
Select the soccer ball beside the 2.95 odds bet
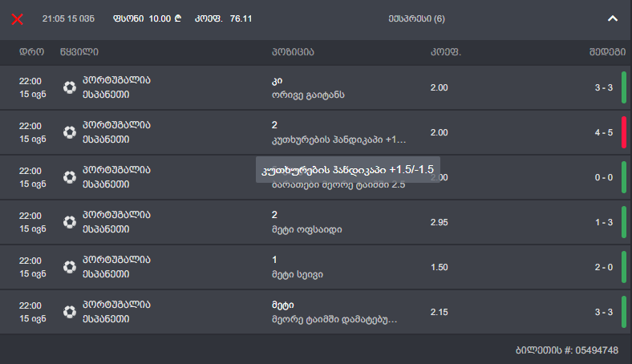pyautogui.click(x=70, y=222)
